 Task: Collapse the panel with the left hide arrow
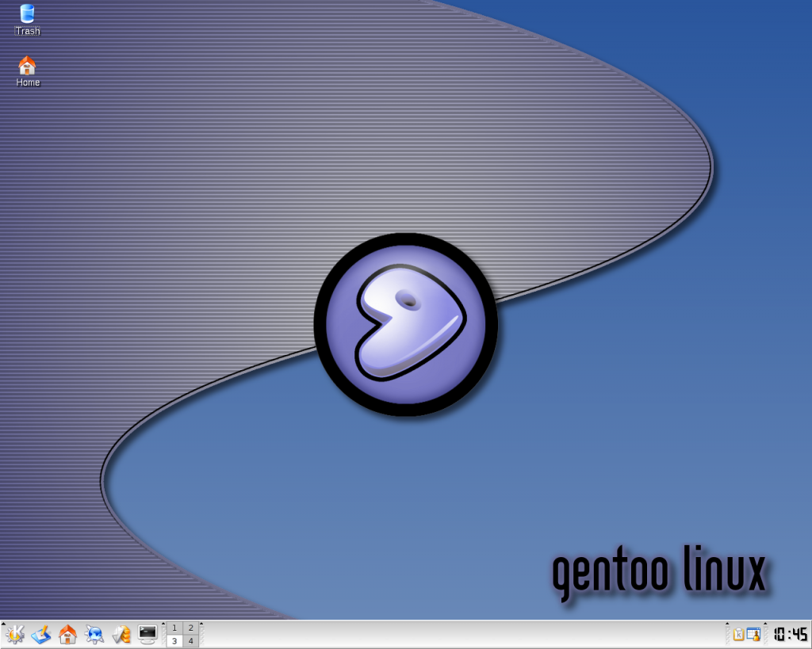pos(3,623)
